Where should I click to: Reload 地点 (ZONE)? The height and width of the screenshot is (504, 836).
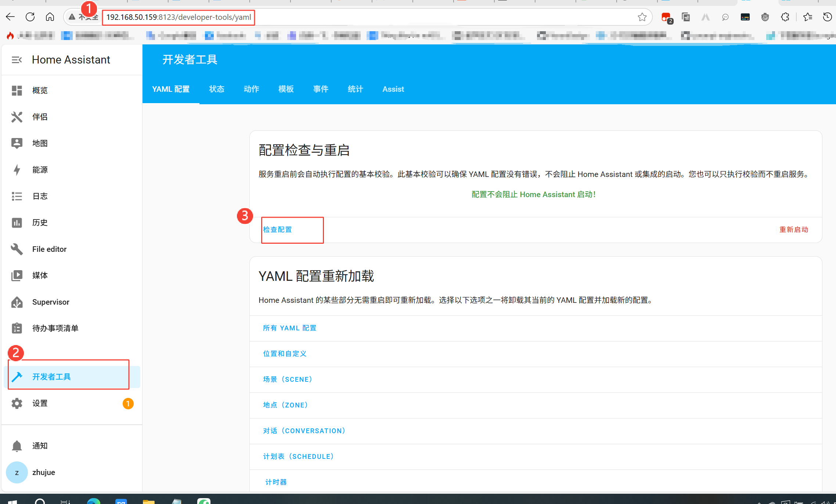(x=285, y=405)
